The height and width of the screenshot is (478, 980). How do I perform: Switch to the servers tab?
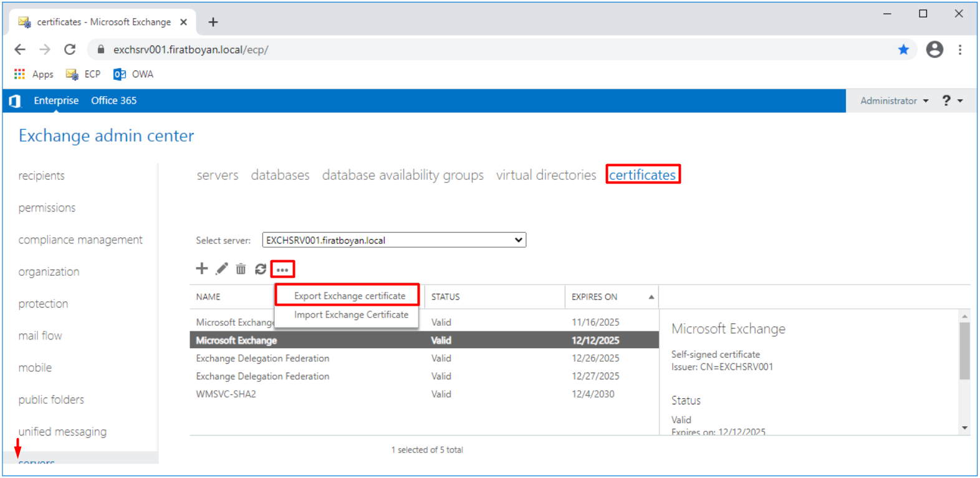point(218,175)
